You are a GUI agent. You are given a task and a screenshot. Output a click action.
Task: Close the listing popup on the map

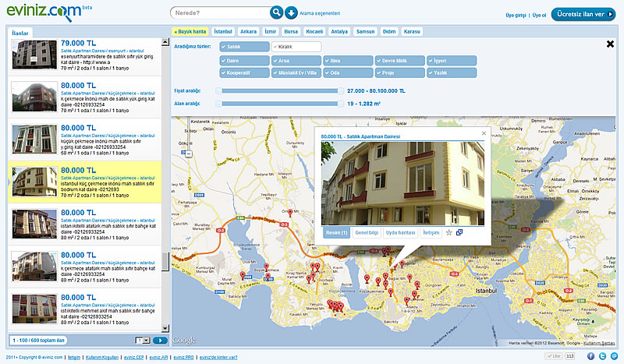483,133
